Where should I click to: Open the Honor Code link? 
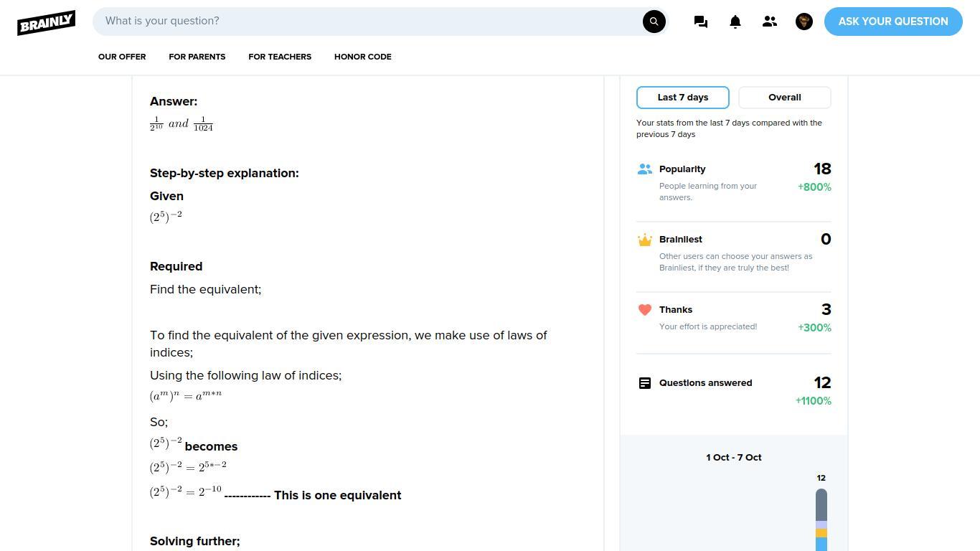[x=363, y=57]
